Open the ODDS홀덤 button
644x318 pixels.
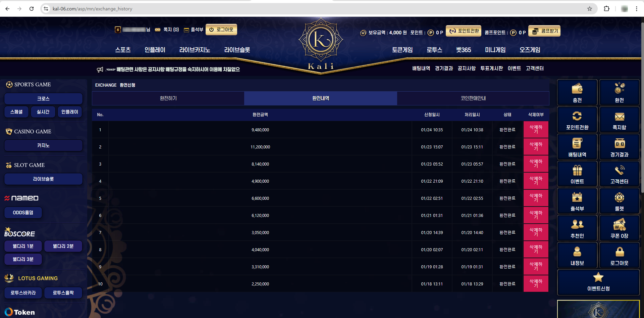(23, 213)
